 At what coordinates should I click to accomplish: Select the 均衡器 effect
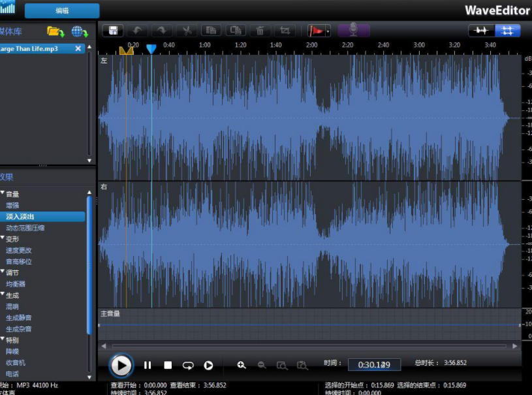(x=16, y=284)
